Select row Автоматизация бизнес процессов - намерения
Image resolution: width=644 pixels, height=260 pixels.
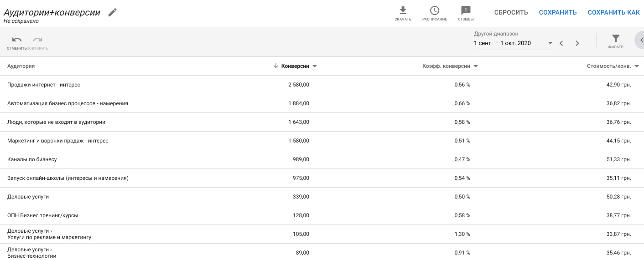pyautogui.click(x=322, y=103)
